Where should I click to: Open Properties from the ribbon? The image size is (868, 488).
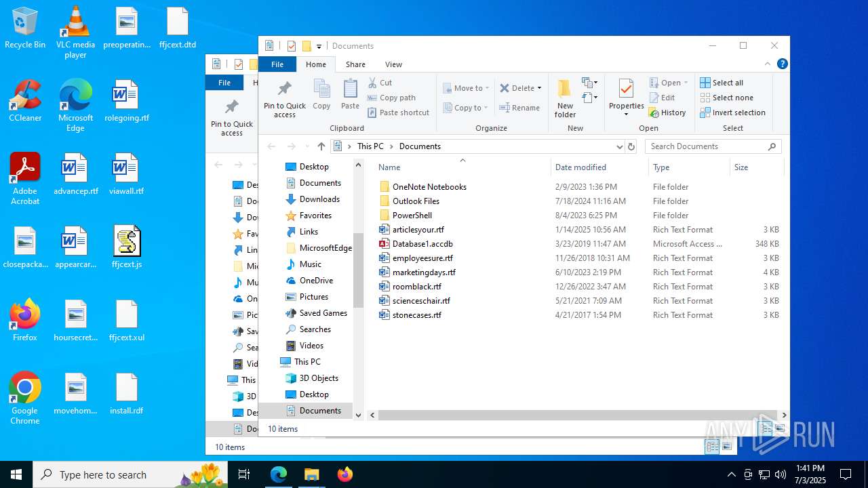pyautogui.click(x=626, y=97)
